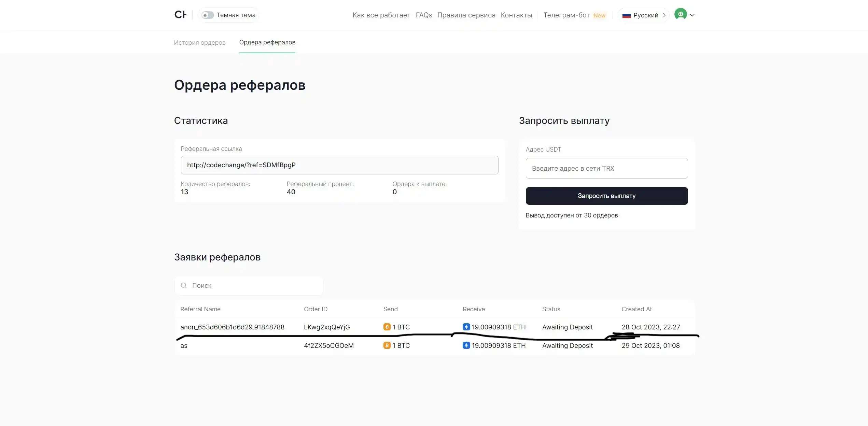Go to Правила сервиса
This screenshot has height=426, width=868.
click(466, 15)
